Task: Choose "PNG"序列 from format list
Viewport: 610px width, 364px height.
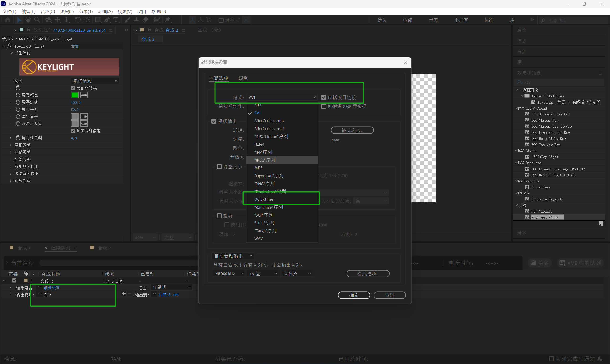Action: [x=282, y=184]
